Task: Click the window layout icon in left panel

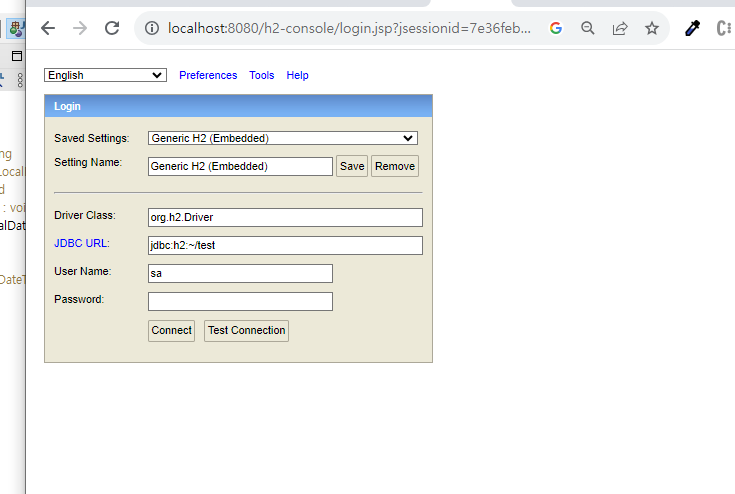Action: pyautogui.click(x=17, y=56)
